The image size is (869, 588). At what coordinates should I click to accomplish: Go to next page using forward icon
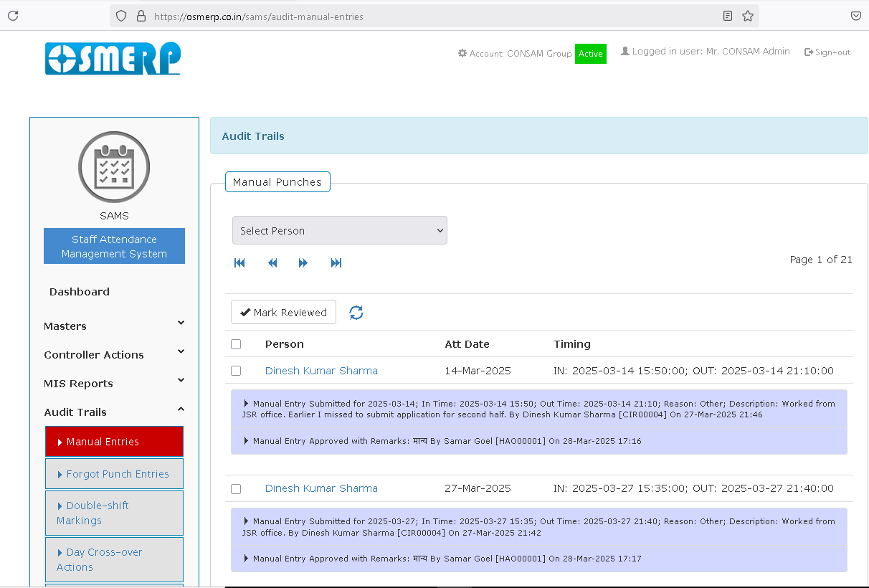[x=303, y=263]
